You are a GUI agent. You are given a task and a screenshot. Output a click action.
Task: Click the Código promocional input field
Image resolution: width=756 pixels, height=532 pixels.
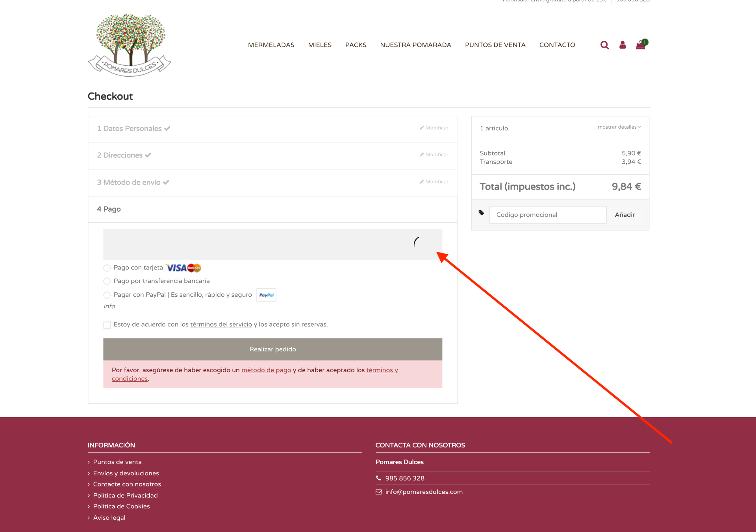pyautogui.click(x=548, y=215)
